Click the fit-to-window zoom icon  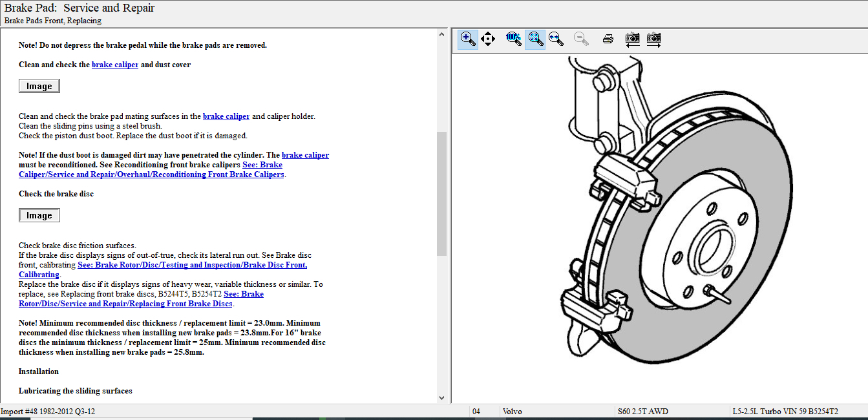pyautogui.click(x=535, y=39)
